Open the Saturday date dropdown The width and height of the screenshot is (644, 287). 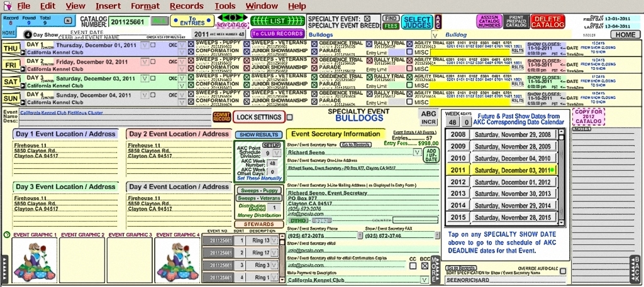pos(145,79)
